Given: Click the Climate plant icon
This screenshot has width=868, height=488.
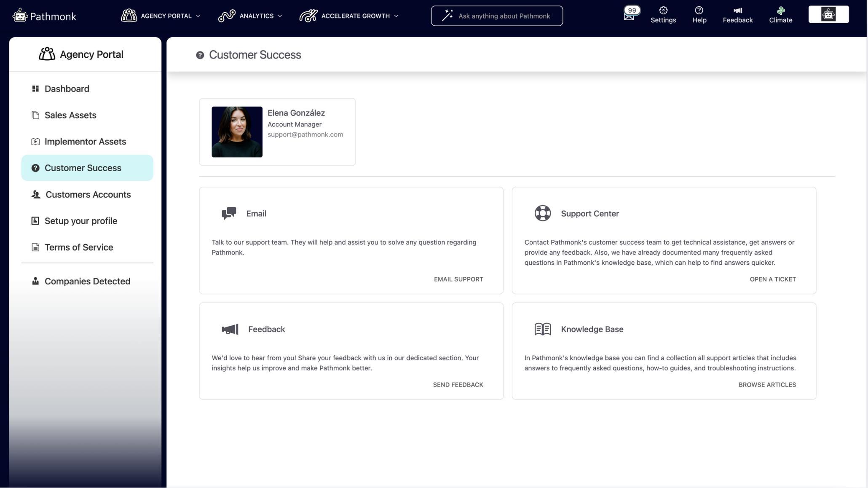Looking at the screenshot, I should click(780, 11).
